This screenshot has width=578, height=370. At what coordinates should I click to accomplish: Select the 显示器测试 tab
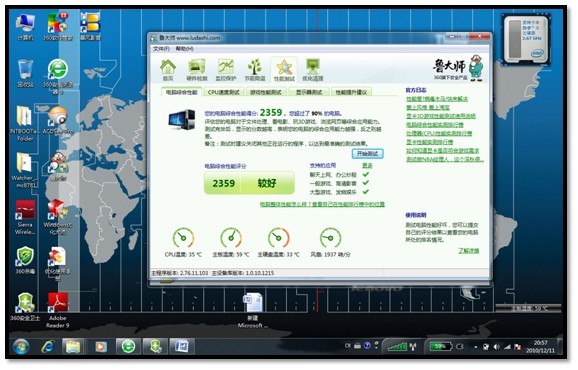pyautogui.click(x=309, y=92)
